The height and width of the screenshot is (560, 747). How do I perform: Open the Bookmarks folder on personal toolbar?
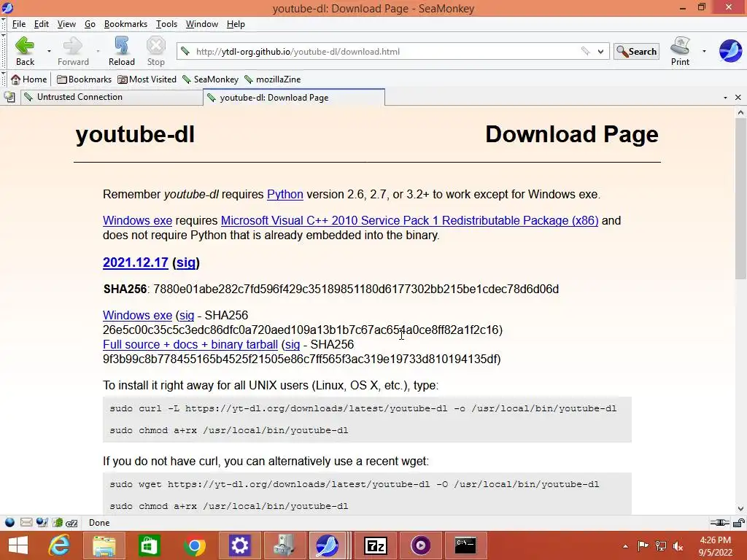85,79
